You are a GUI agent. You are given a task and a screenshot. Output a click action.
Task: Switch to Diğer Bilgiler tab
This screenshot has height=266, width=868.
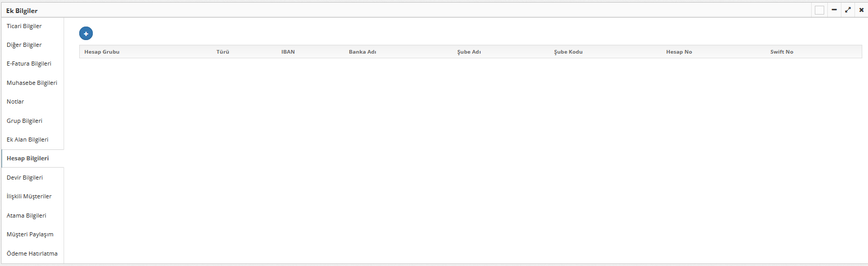coord(25,45)
